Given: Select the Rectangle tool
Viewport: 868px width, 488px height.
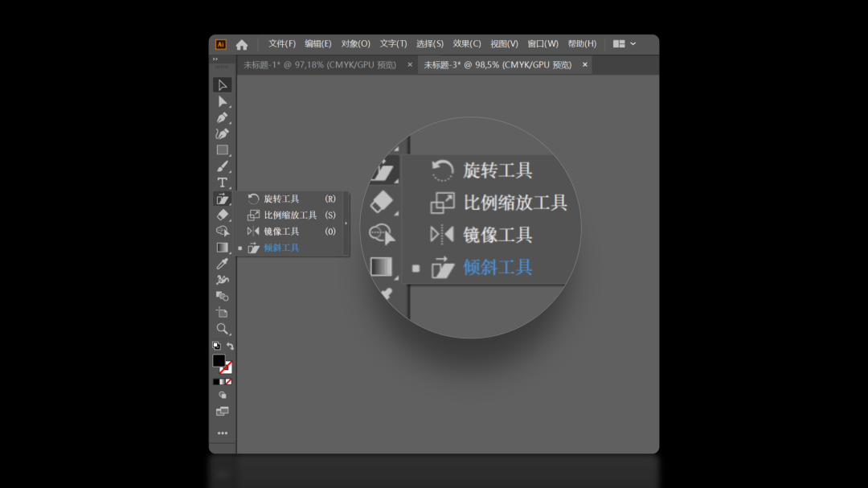Looking at the screenshot, I should 222,150.
